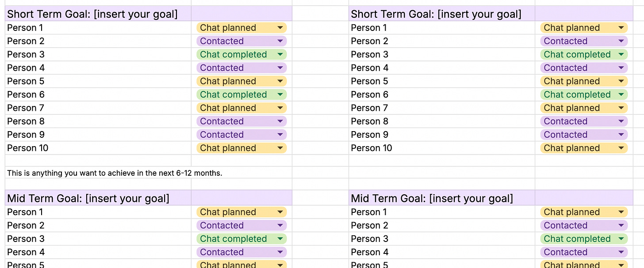
Task: Open Person 3 dropdown in left Short Term table
Action: pos(280,55)
